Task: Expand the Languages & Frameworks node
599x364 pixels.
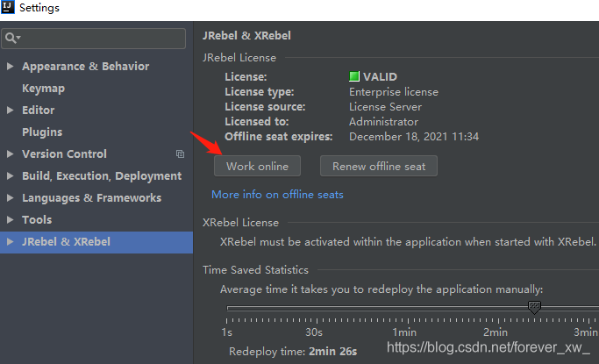Action: 11,198
